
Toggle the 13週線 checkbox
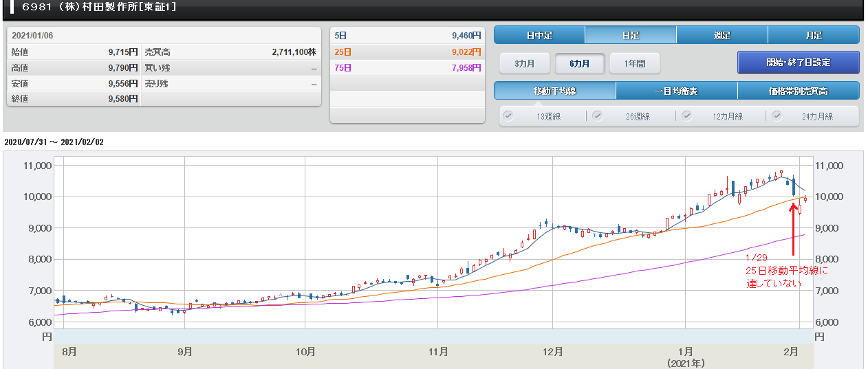(x=508, y=116)
